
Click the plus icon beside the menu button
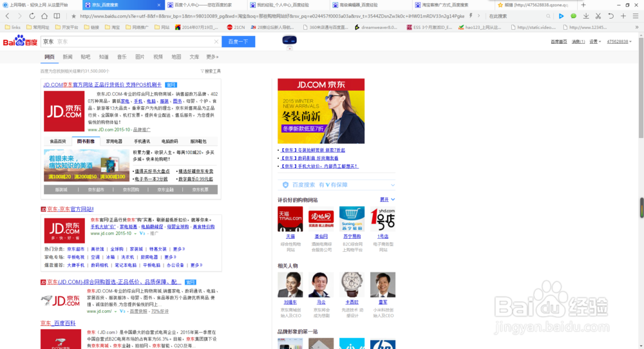[623, 16]
